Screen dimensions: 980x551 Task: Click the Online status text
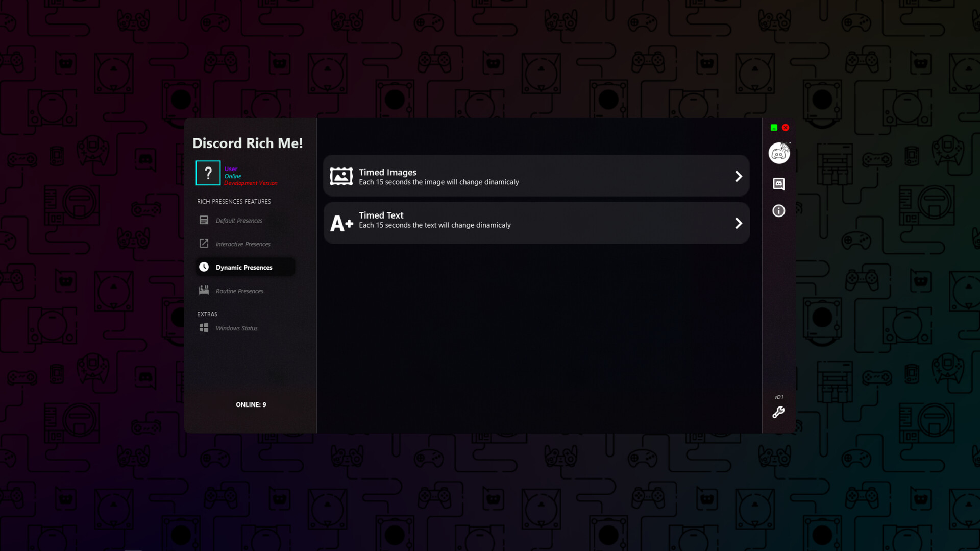tap(233, 176)
